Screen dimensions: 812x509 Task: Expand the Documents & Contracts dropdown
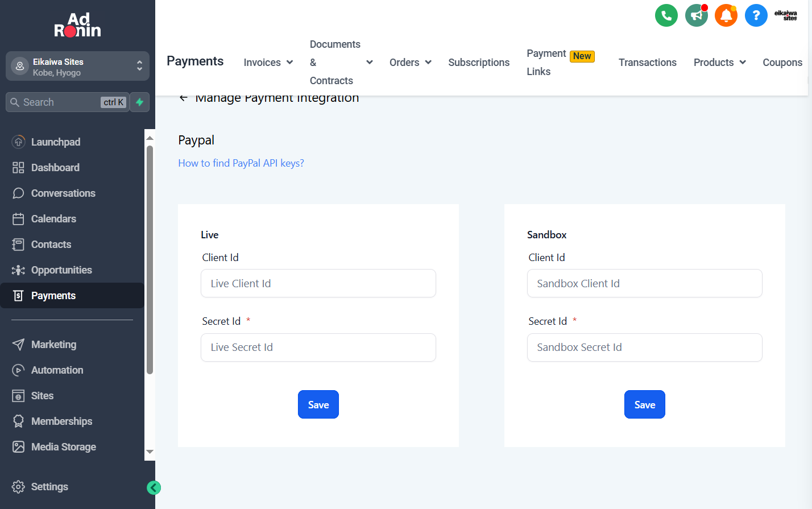point(341,63)
